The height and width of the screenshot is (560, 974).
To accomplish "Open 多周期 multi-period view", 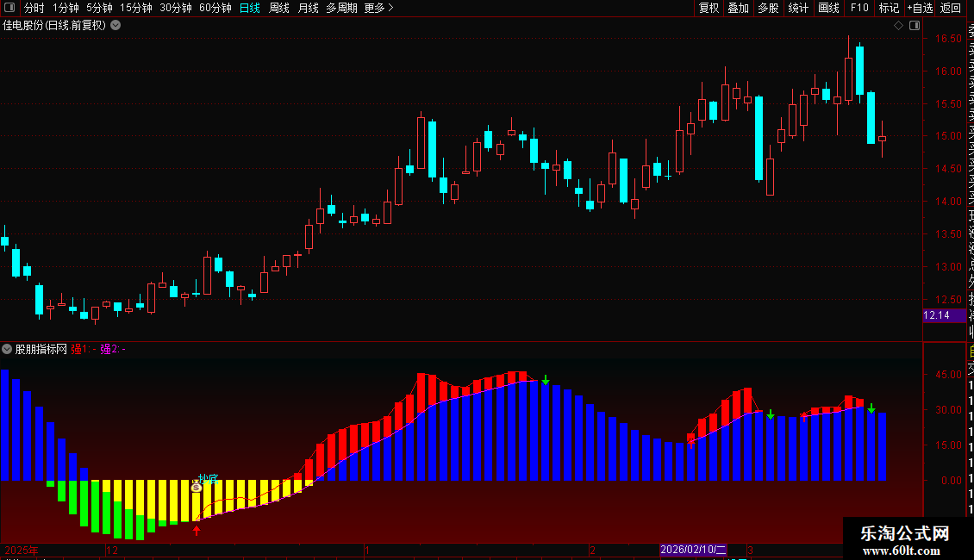I will coord(341,8).
